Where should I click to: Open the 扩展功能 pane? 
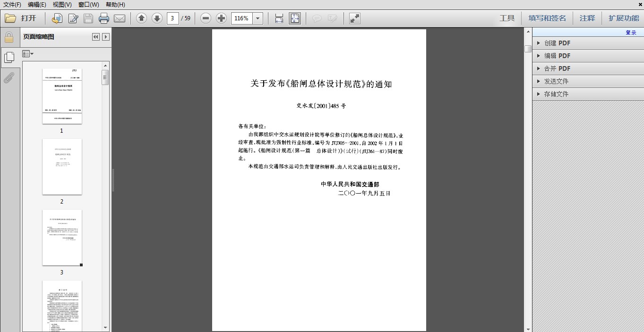(x=624, y=18)
